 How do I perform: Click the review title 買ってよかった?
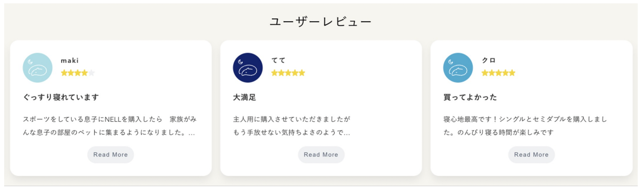pyautogui.click(x=470, y=97)
